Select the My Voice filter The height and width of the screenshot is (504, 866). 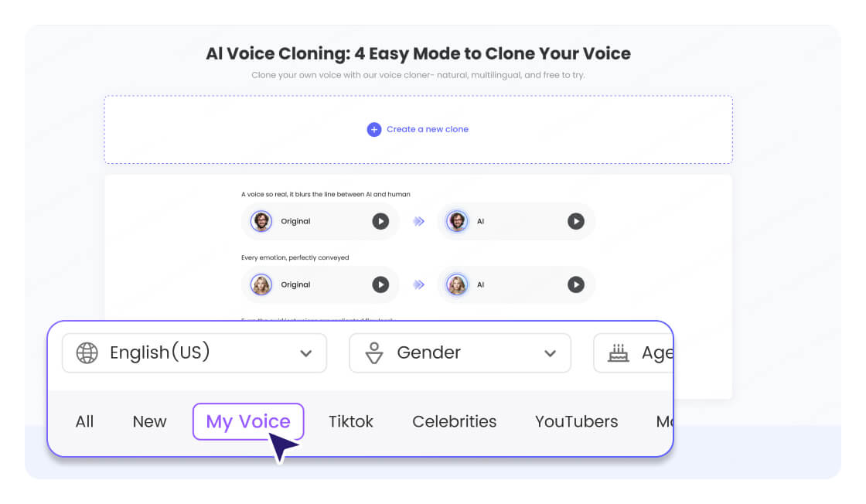tap(247, 421)
